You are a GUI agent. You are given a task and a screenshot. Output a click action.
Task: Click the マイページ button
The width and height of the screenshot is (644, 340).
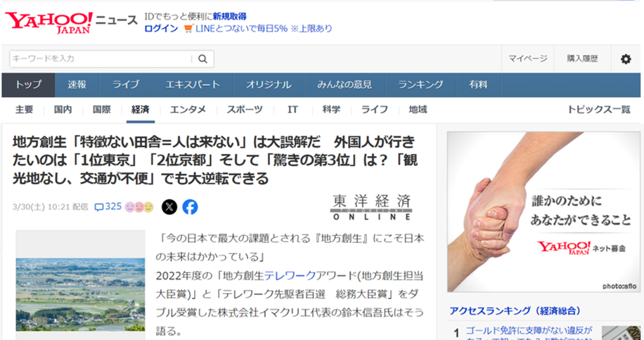(528, 58)
